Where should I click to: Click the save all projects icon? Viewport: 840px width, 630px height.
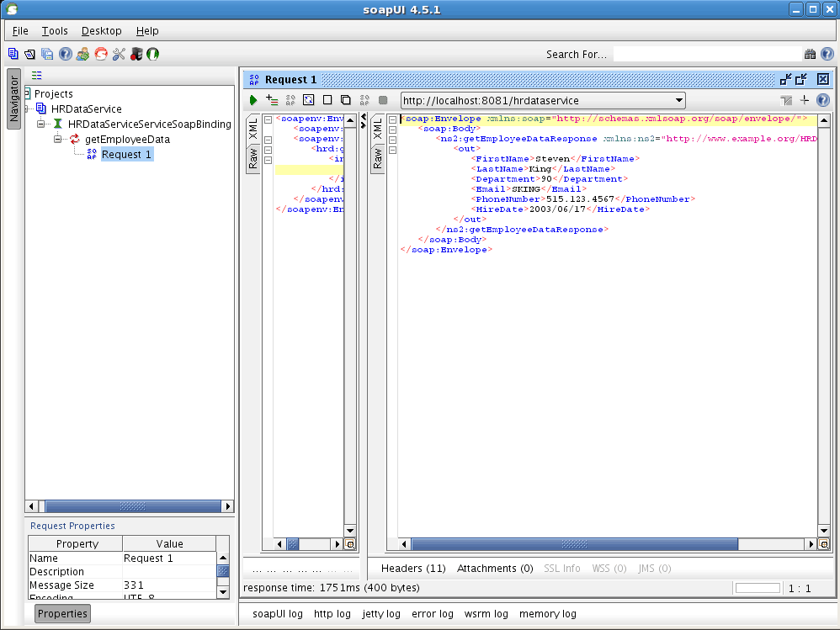click(47, 54)
